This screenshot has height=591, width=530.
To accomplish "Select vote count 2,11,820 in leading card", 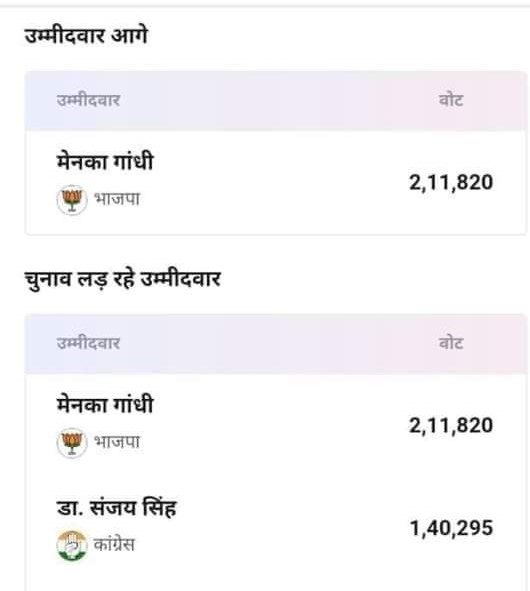I will 451,183.
